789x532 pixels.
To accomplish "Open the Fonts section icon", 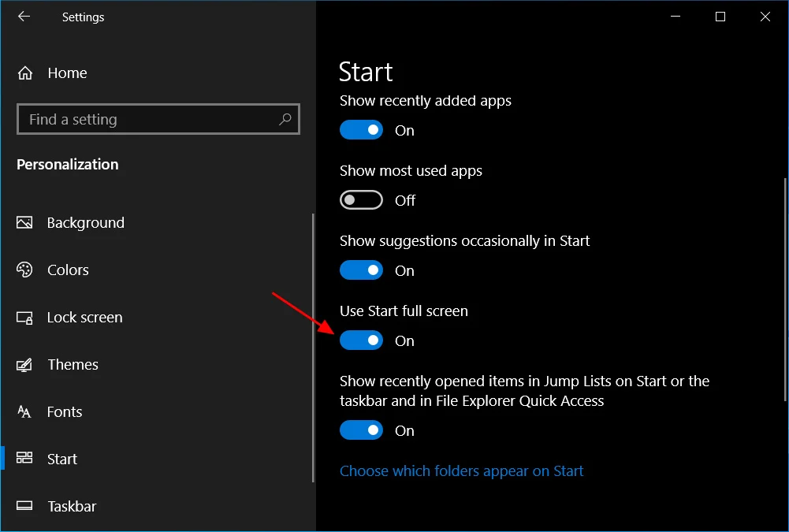I will (24, 411).
